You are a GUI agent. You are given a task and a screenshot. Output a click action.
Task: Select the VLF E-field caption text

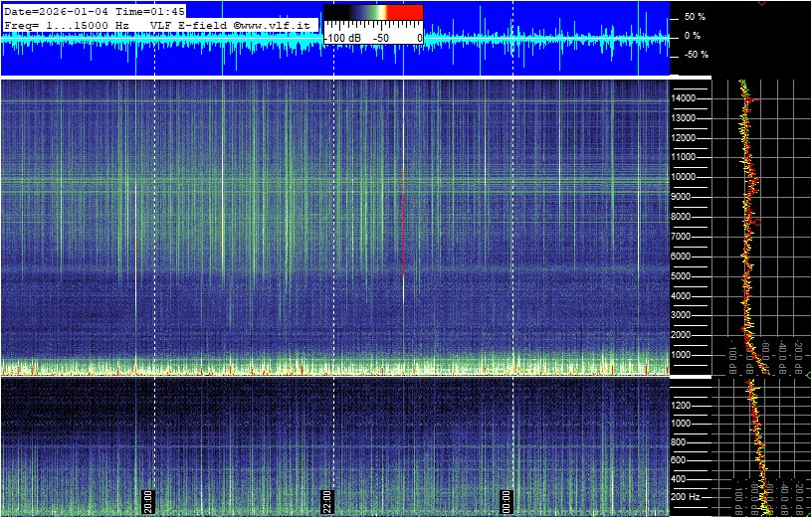tap(190, 25)
